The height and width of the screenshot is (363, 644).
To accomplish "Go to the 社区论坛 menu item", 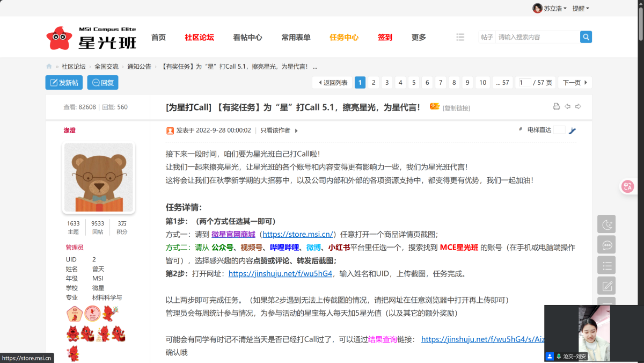I will point(199,37).
